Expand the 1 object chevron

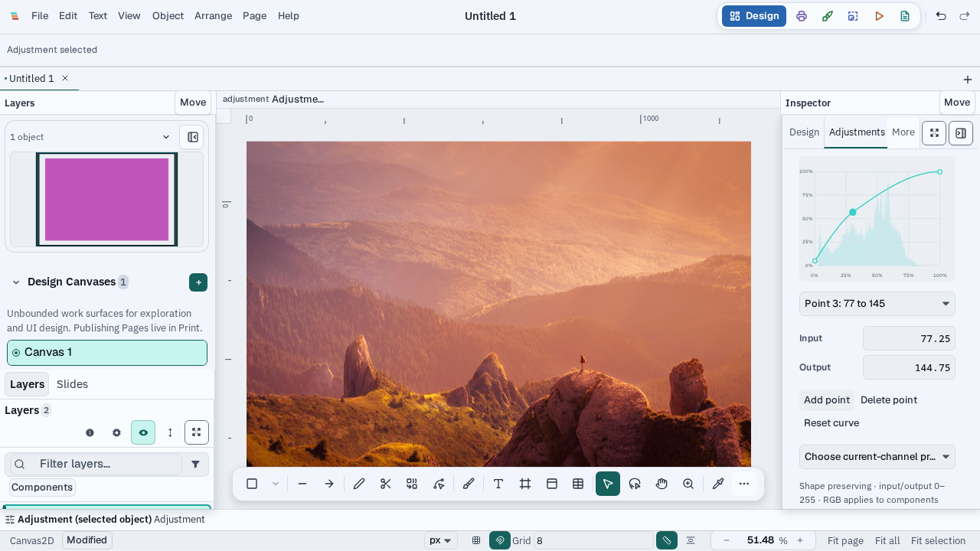tap(166, 137)
